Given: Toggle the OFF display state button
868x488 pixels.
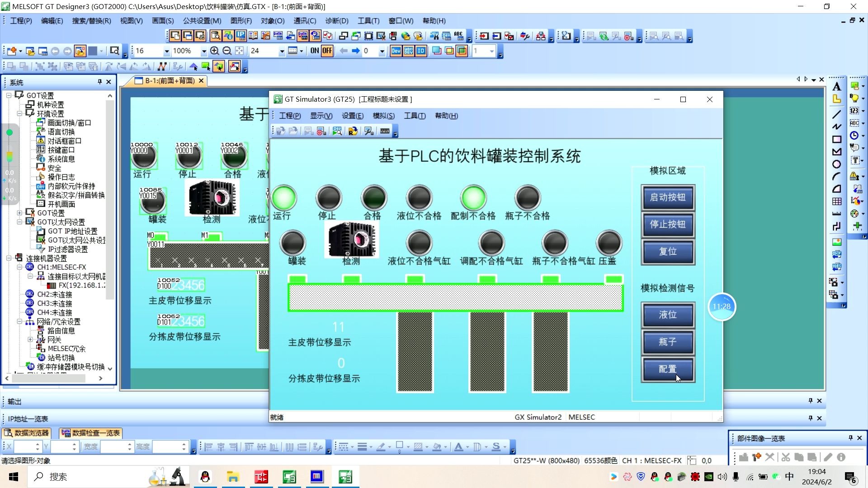Looking at the screenshot, I should (327, 51).
